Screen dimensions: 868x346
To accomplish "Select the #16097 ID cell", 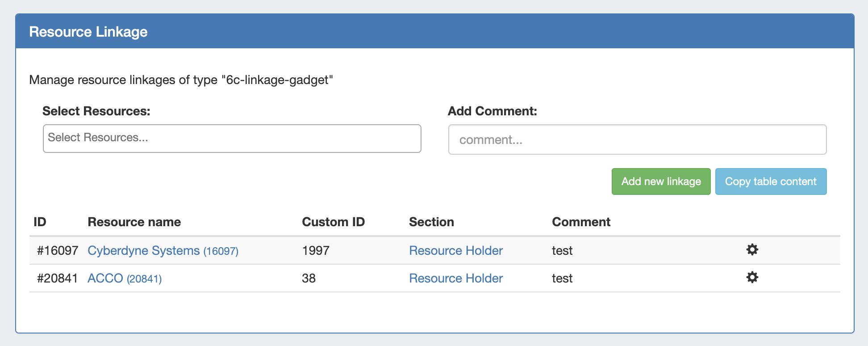I will click(x=57, y=250).
